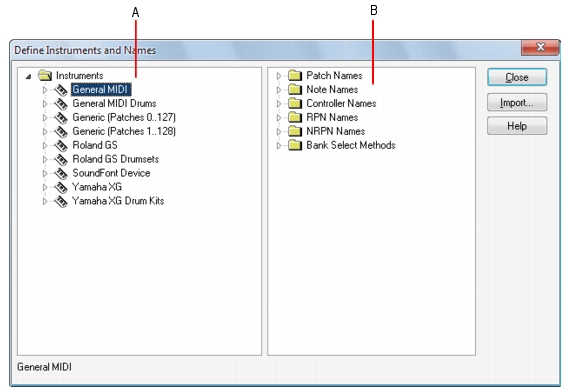
Task: Select the General MIDI Drums label
Action: [x=114, y=103]
